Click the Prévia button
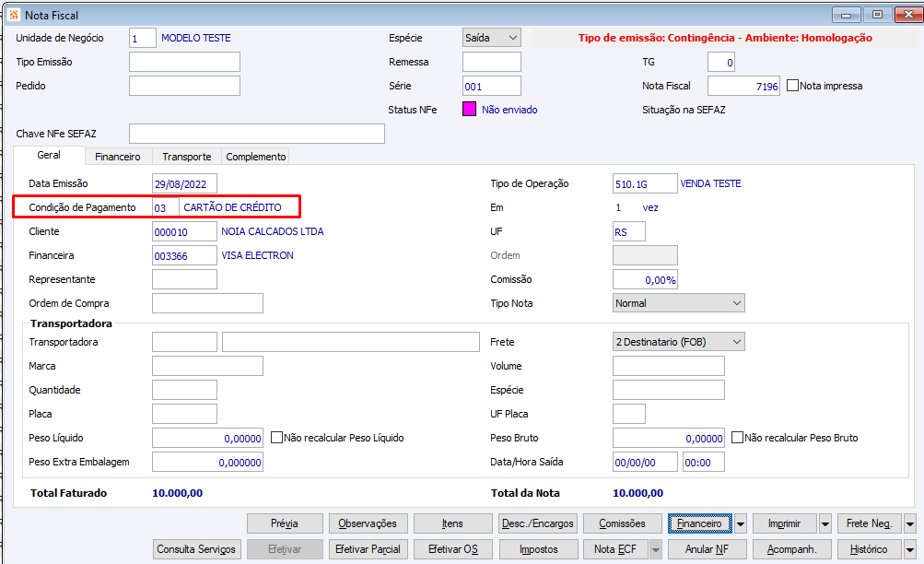 [285, 523]
